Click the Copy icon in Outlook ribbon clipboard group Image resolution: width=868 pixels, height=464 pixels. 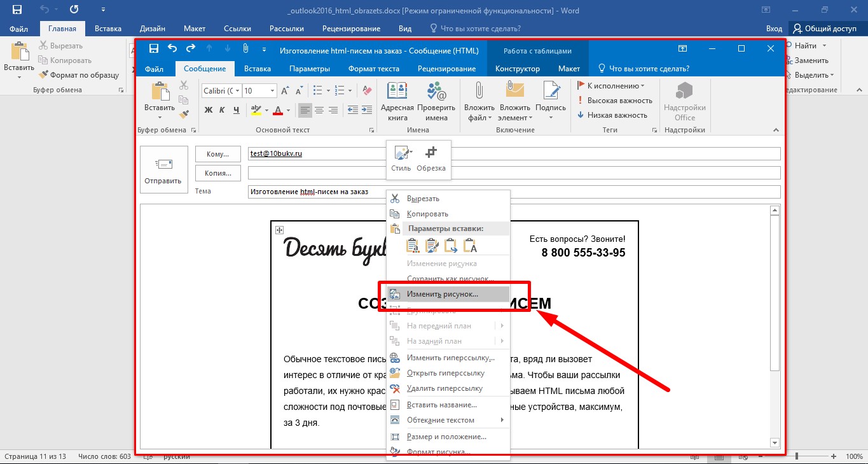pos(184,100)
